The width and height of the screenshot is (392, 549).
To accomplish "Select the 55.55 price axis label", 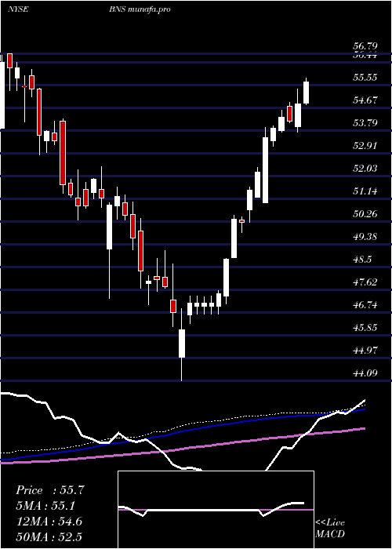I will pyautogui.click(x=365, y=78).
